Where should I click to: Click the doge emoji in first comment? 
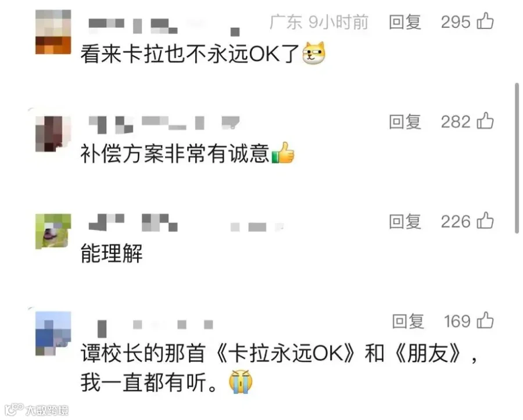tap(314, 53)
